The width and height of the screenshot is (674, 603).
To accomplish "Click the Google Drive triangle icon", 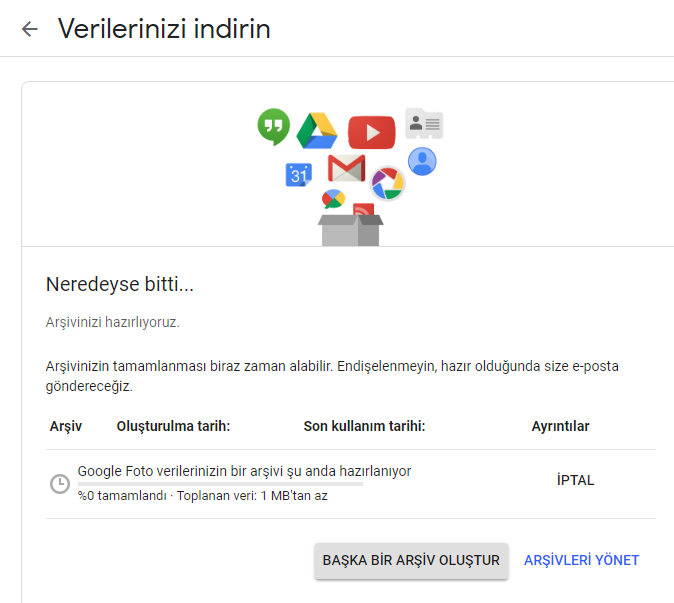I will [x=317, y=131].
